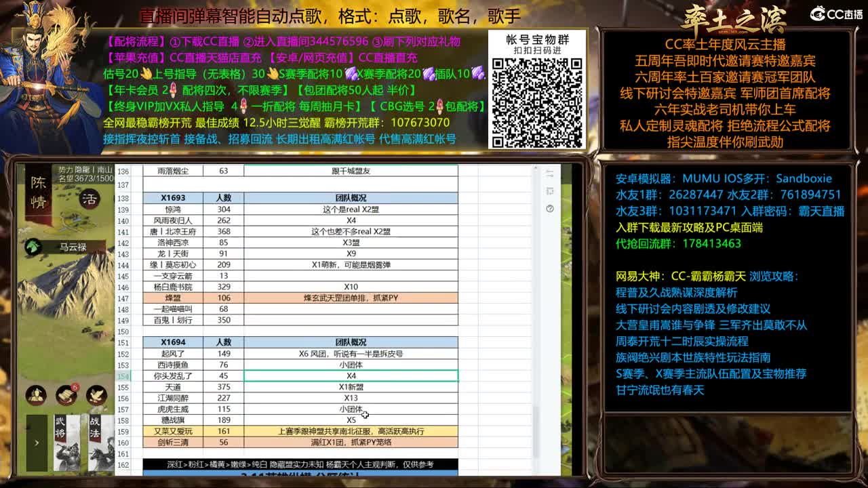Image resolution: width=868 pixels, height=488 pixels.
Task: Select cell 这个是real X2盟
Action: point(351,209)
